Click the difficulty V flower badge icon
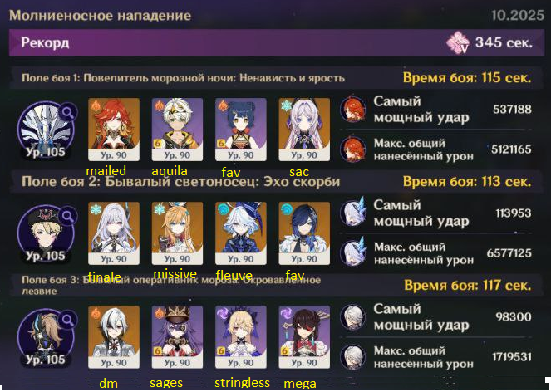551x392 pixels. [458, 42]
